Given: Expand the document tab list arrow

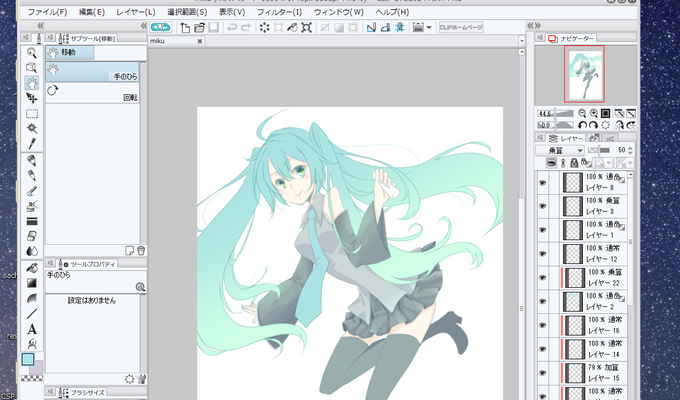Looking at the screenshot, I should tap(522, 41).
